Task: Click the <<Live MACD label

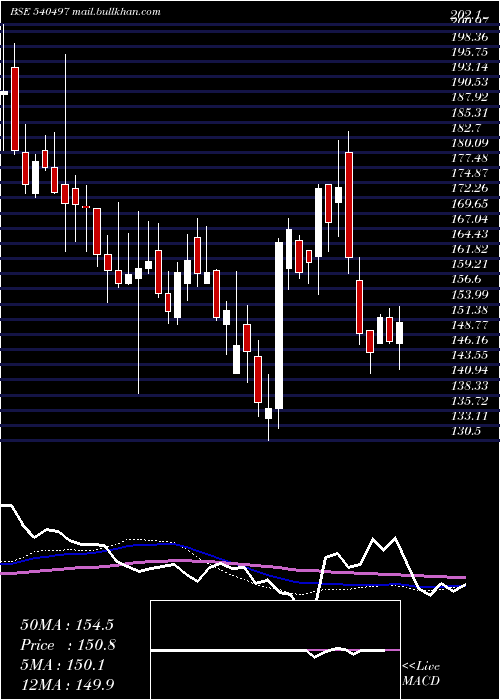Action: pos(421,674)
